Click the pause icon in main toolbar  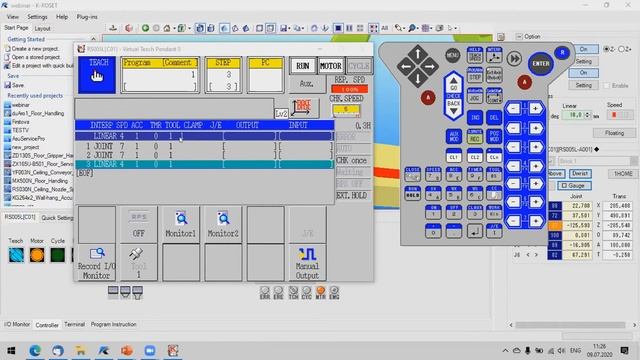(349, 28)
